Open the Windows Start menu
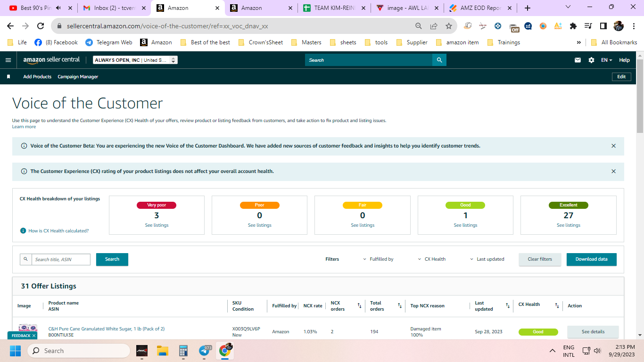The image size is (644, 362). tap(16, 351)
